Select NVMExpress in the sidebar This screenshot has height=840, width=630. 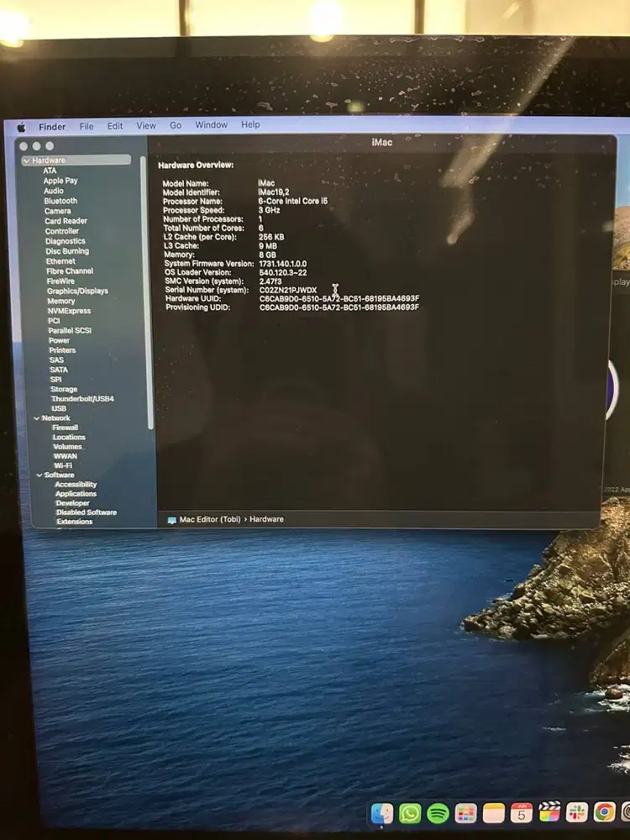(69, 311)
